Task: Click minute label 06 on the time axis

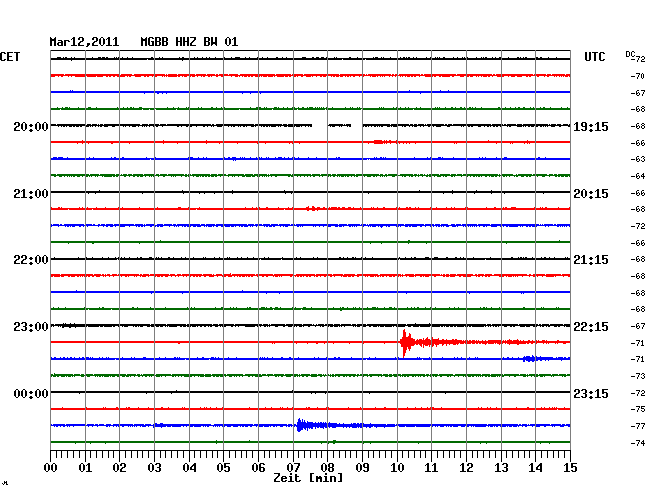Action: click(x=258, y=467)
